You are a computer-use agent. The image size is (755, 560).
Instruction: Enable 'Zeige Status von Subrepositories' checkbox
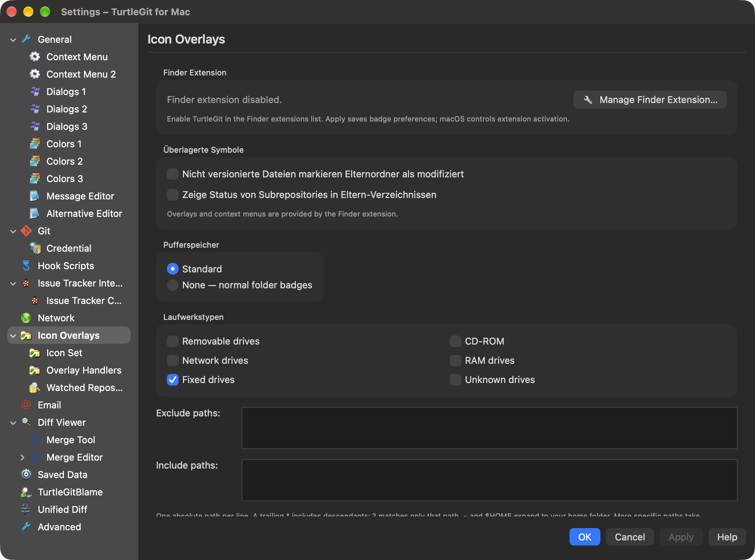click(173, 195)
